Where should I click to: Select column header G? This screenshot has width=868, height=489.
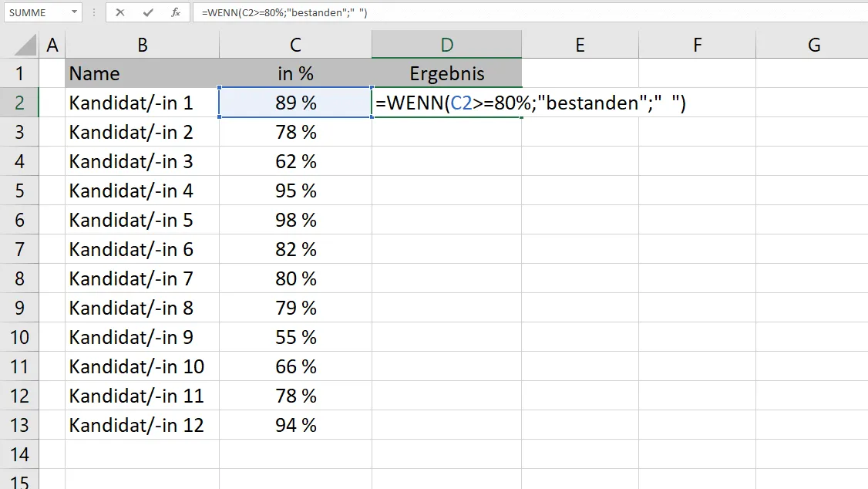click(813, 44)
